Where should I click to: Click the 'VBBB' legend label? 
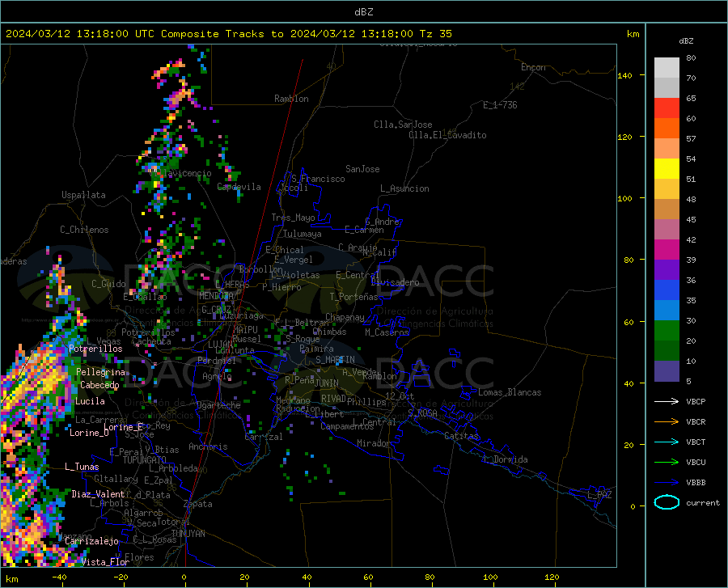point(696,483)
